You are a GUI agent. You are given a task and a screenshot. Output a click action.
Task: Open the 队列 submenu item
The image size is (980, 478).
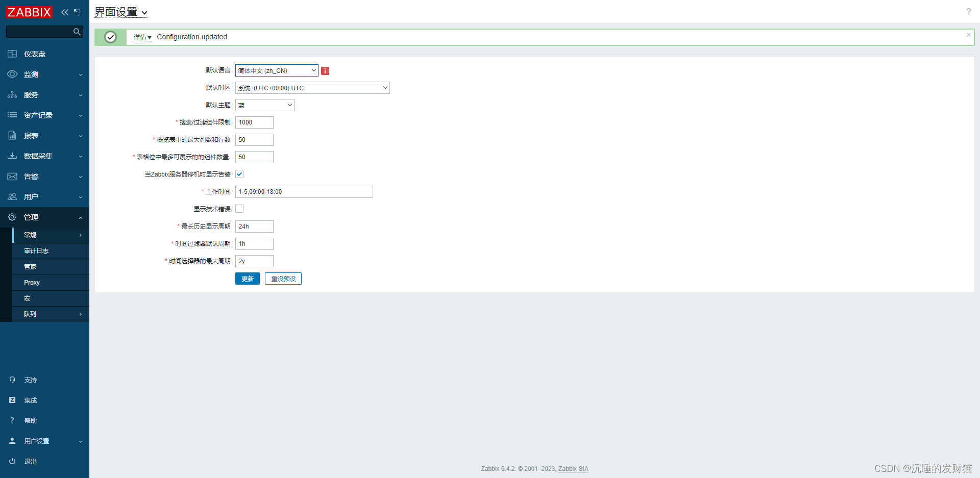(51, 314)
